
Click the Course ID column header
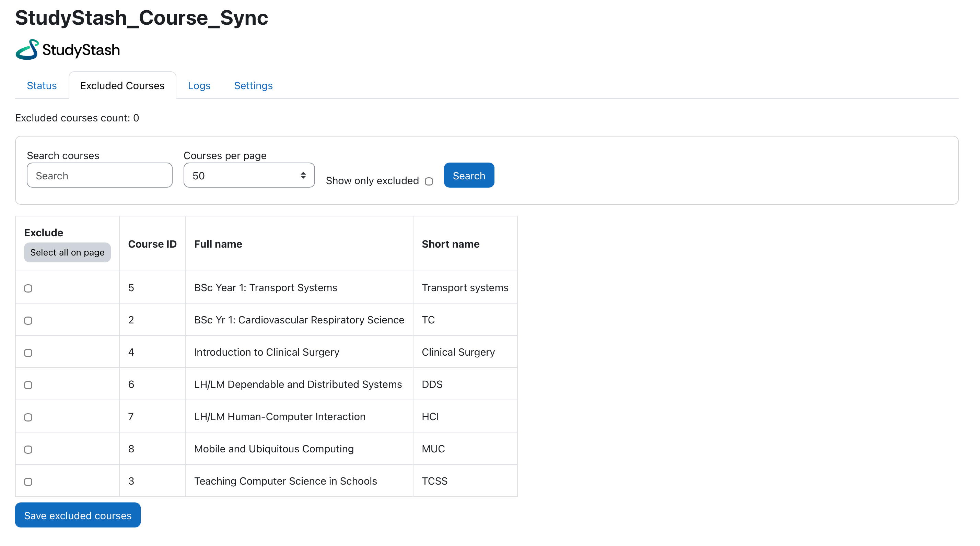[152, 244]
